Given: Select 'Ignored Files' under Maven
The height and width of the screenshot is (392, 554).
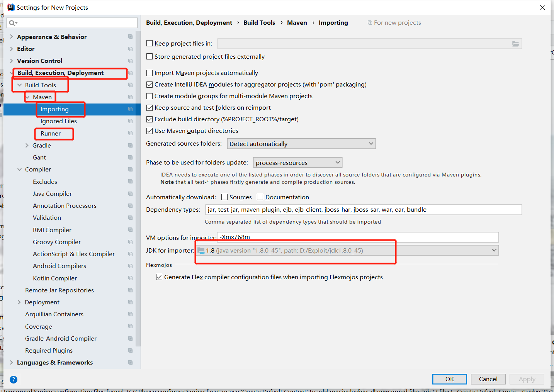Looking at the screenshot, I should click(59, 121).
